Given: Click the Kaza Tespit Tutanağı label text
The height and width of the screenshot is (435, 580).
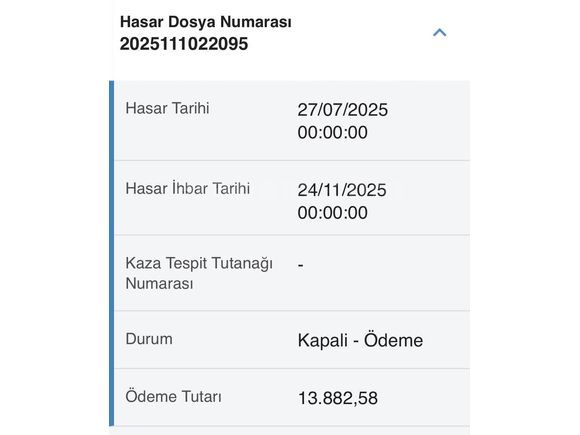Looking at the screenshot, I should pyautogui.click(x=199, y=263).
